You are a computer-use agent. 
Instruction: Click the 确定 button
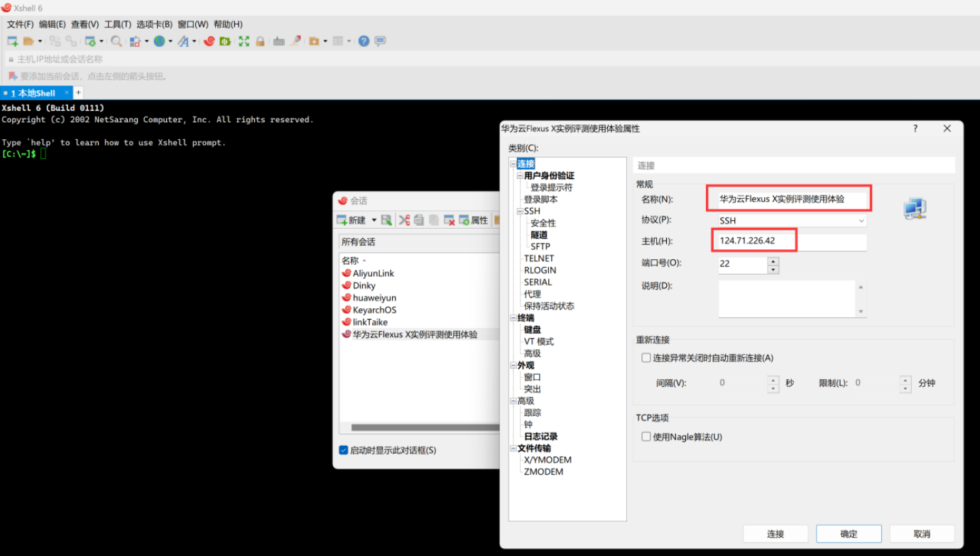pyautogui.click(x=849, y=534)
